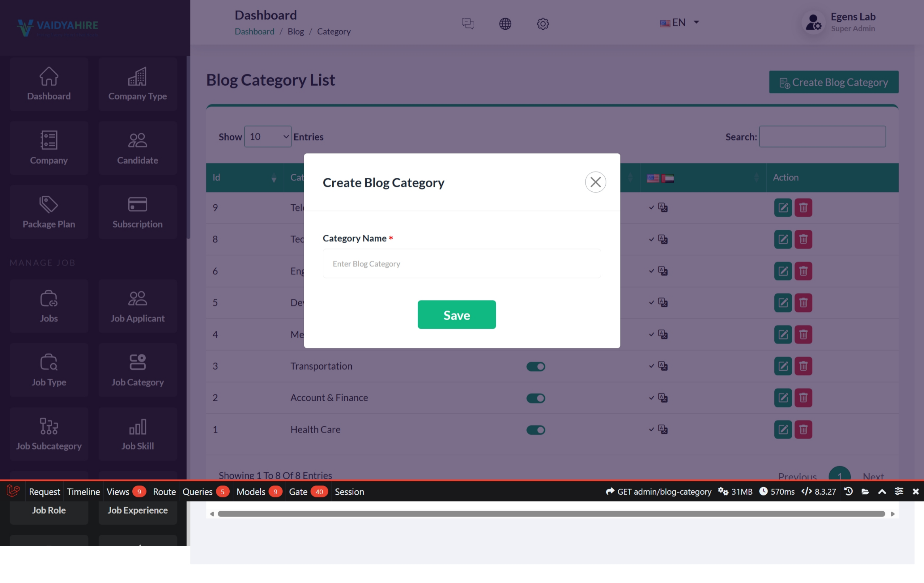The height and width of the screenshot is (583, 924).
Task: Open Job Category in the sidebar
Action: coord(137,370)
